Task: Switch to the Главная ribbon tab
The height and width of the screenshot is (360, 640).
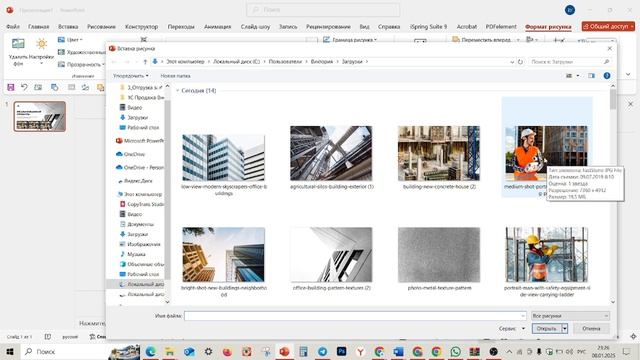Action: [x=38, y=27]
